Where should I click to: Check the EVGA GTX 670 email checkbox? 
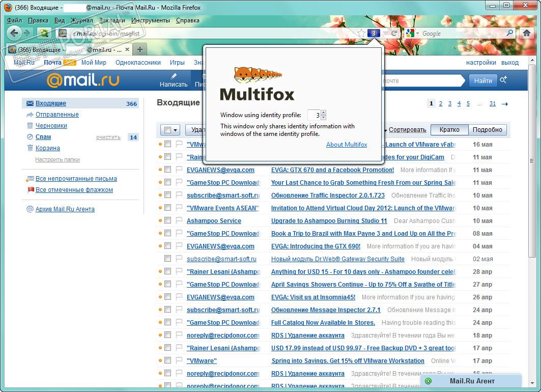pos(167,170)
